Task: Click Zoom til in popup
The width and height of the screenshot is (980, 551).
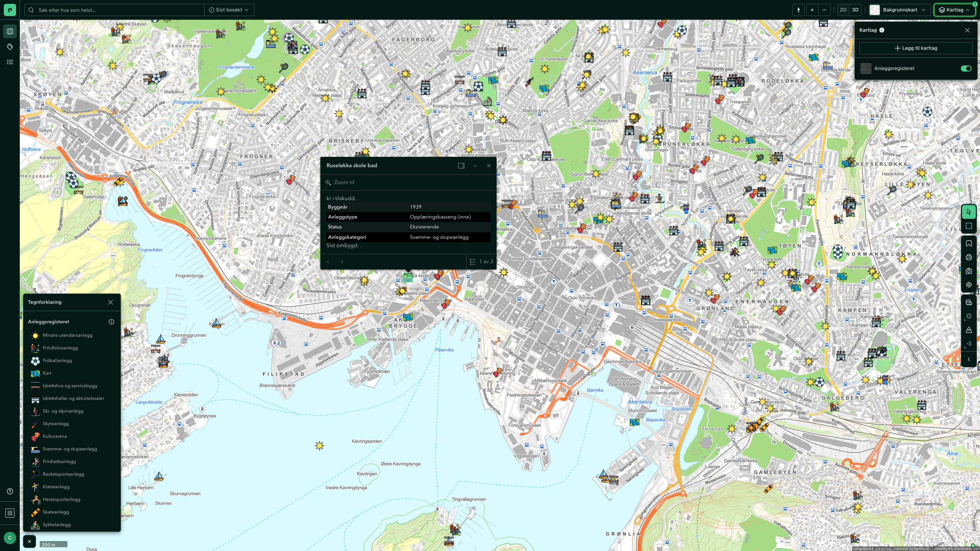Action: point(340,183)
